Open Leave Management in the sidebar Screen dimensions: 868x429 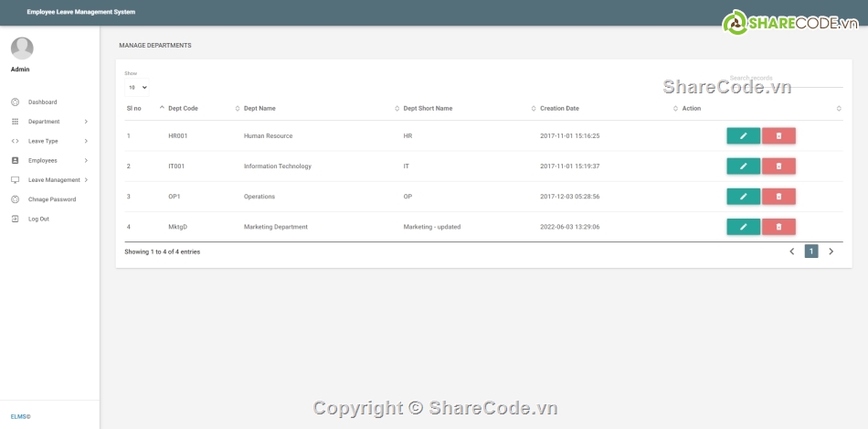click(x=54, y=180)
